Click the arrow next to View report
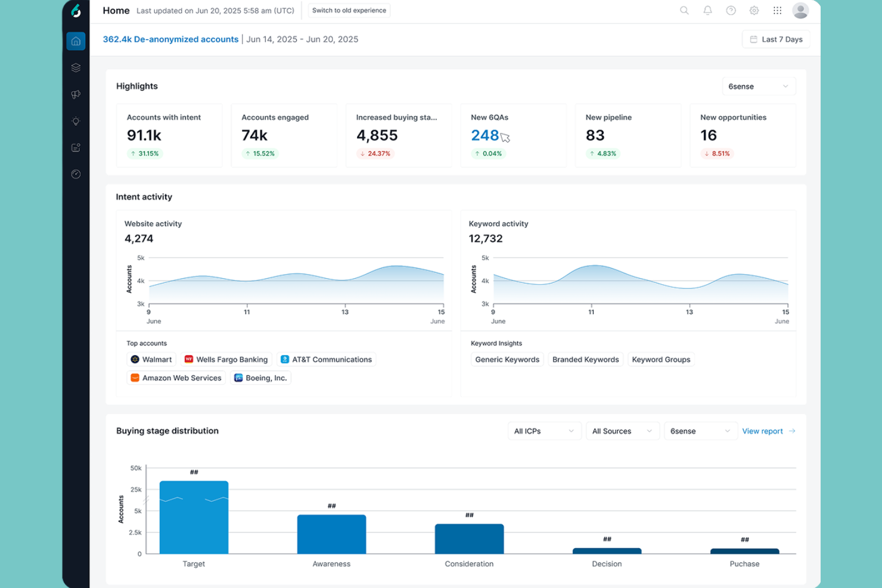The image size is (882, 588). coord(792,431)
